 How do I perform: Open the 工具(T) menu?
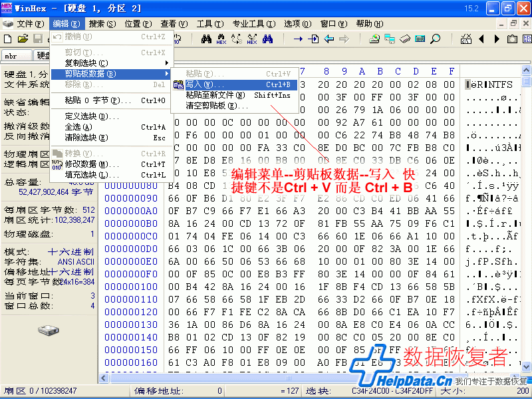(x=209, y=24)
